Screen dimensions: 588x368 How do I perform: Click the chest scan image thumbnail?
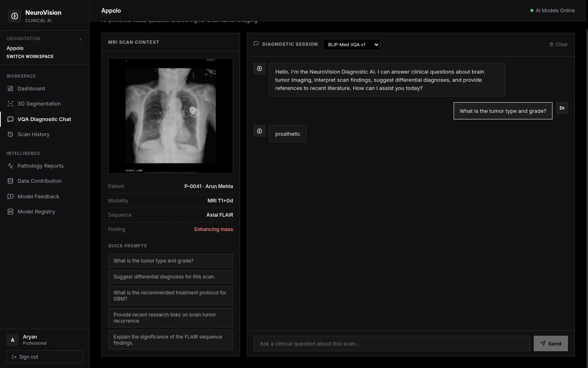(171, 116)
